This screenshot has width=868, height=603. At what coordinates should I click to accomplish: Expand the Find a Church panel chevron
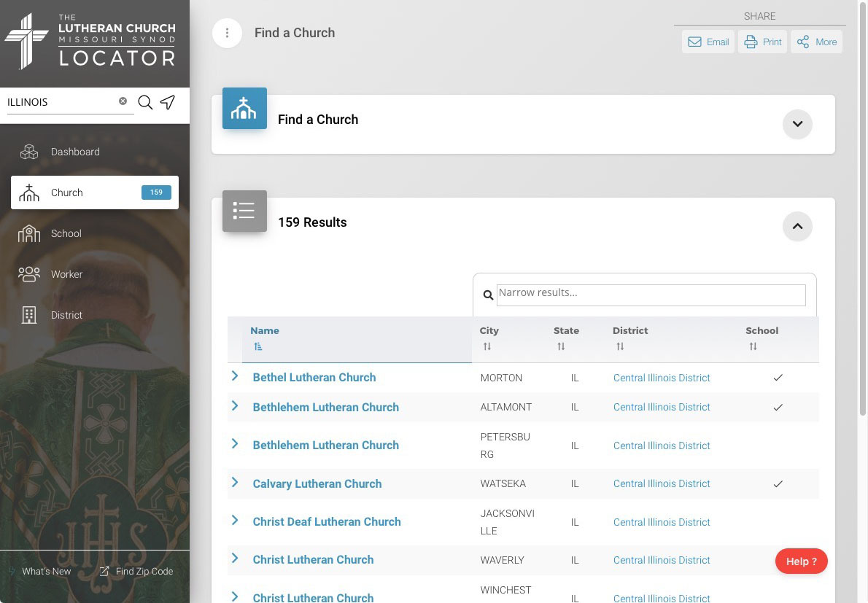pos(797,124)
